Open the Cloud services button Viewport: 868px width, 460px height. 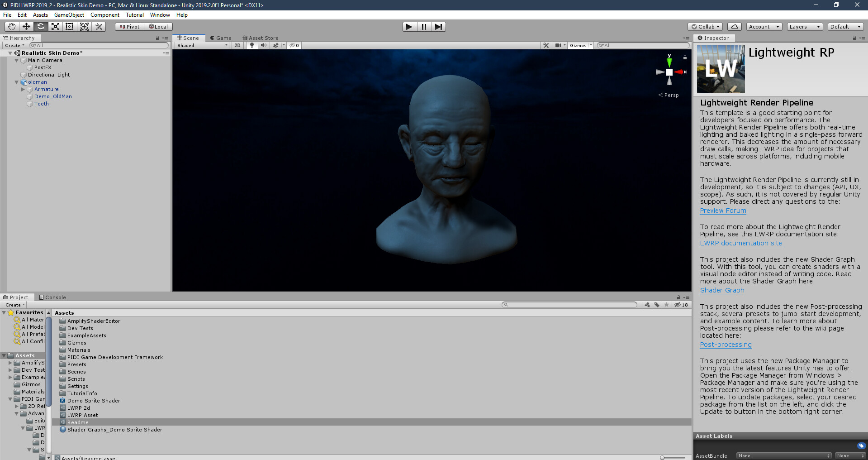pos(735,27)
